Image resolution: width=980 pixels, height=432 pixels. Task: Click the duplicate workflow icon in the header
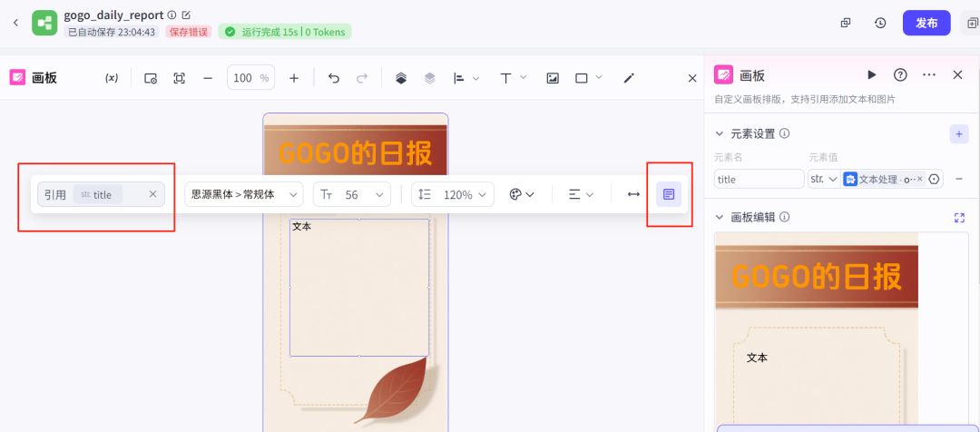click(846, 23)
